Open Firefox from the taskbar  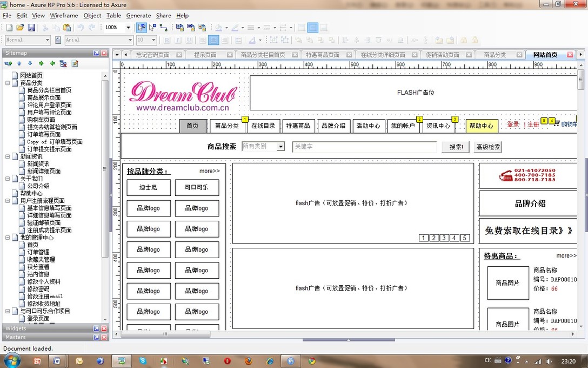coord(248,361)
